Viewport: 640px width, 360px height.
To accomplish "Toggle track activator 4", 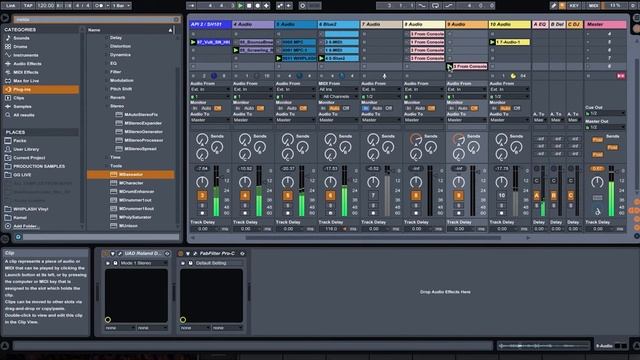I will (245, 196).
